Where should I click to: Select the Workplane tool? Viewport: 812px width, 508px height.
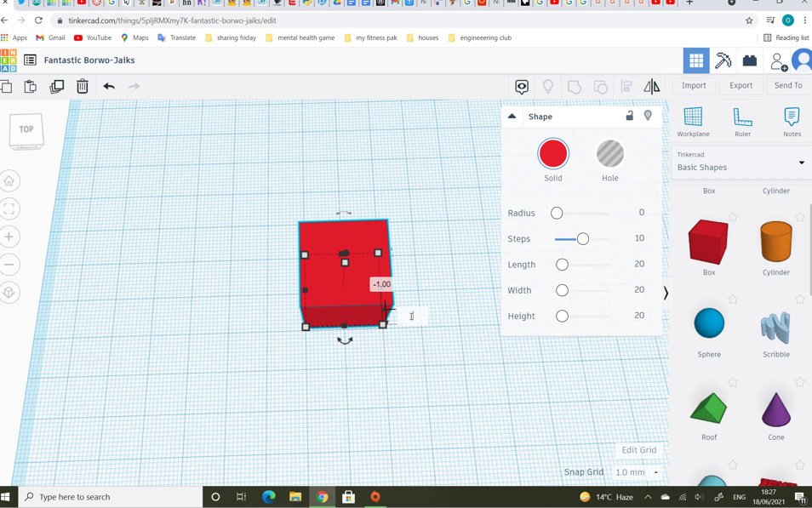tap(693, 120)
